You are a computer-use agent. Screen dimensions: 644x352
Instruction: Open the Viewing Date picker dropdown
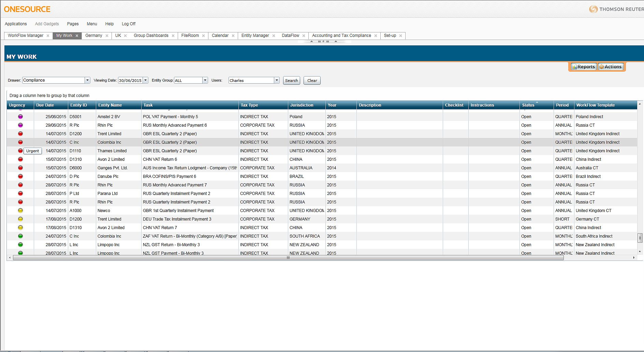[146, 80]
